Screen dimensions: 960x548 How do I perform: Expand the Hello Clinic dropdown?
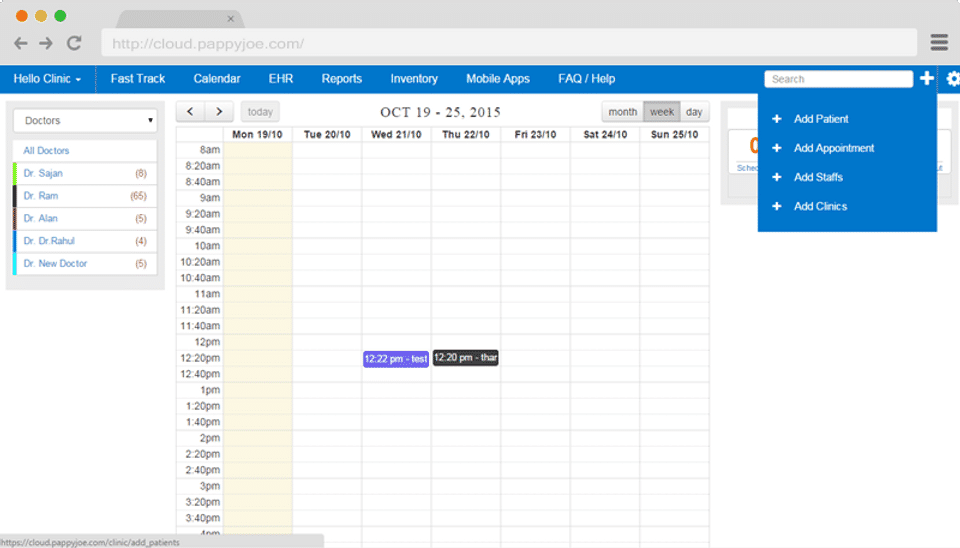coord(47,79)
